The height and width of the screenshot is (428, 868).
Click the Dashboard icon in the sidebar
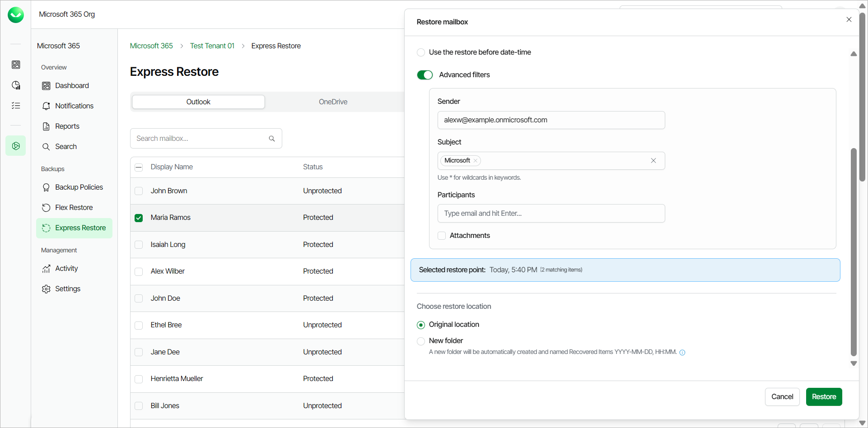pos(46,86)
